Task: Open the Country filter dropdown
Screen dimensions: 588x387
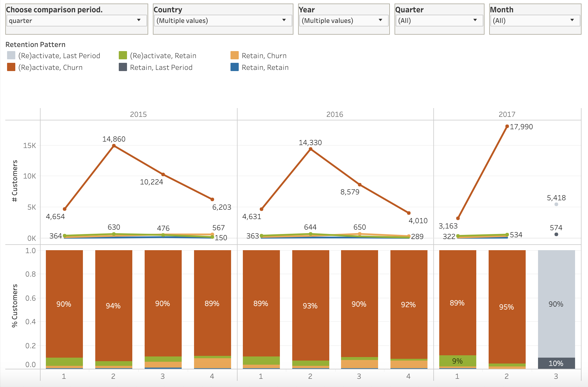Action: click(x=223, y=21)
